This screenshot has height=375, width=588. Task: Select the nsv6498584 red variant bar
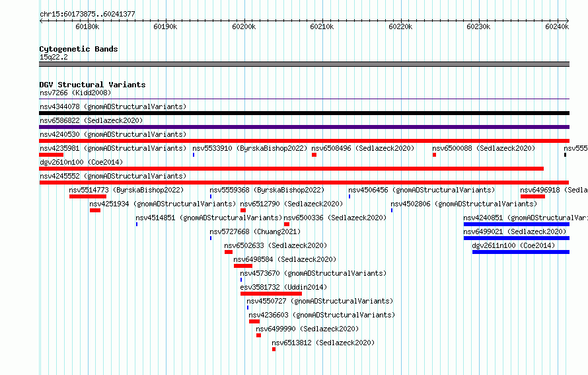[243, 266]
